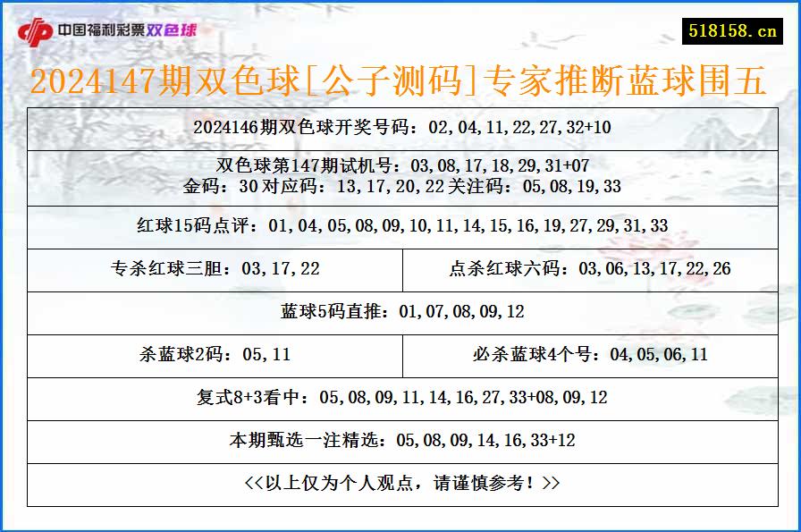Viewport: 801px width, 532px height.
Task: Select the 2024146期开奖号码 row
Action: pos(400,129)
